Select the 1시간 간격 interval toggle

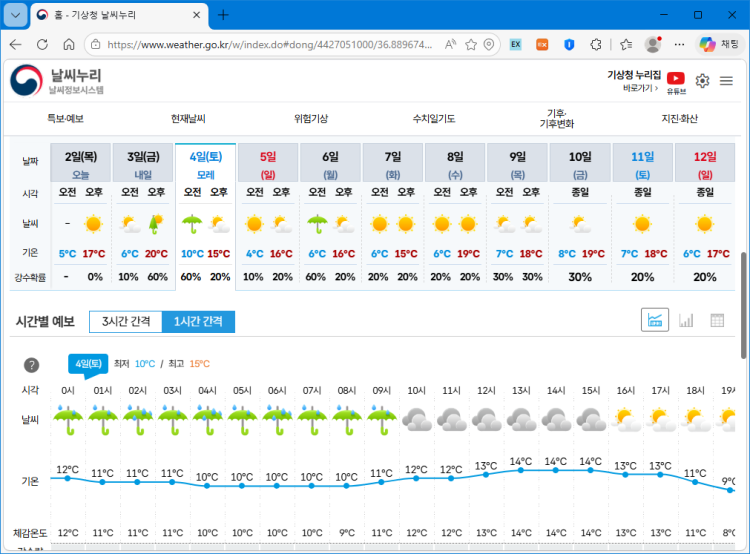click(198, 321)
